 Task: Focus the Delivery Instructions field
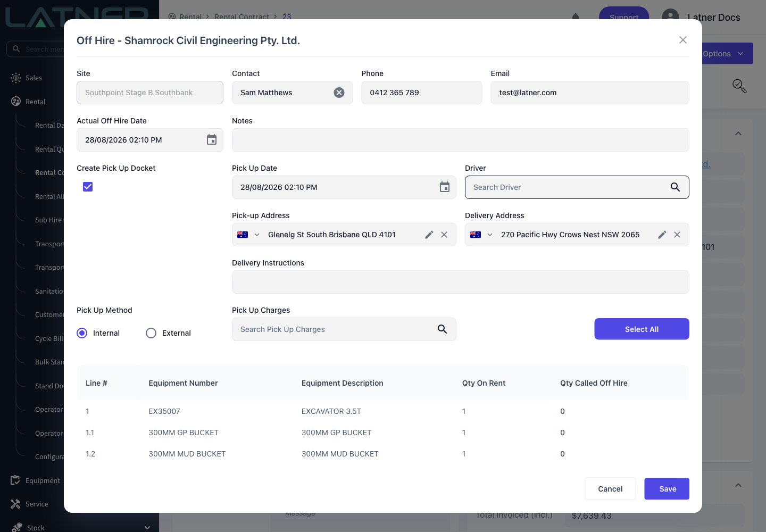(x=460, y=282)
